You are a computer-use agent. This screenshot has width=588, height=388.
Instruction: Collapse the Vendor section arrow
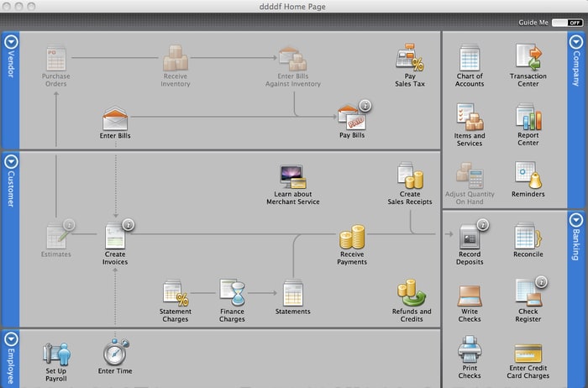[x=11, y=42]
